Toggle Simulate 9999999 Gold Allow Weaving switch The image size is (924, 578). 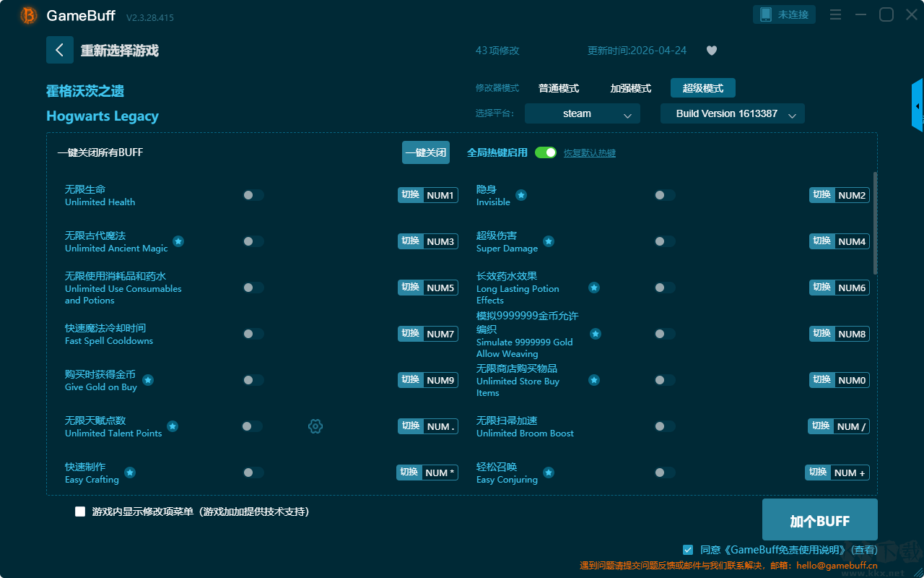[665, 334]
